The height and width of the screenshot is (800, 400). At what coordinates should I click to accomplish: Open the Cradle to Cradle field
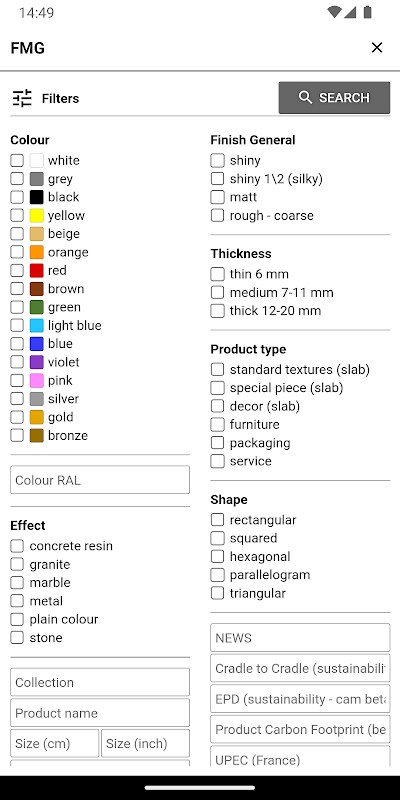tap(300, 668)
